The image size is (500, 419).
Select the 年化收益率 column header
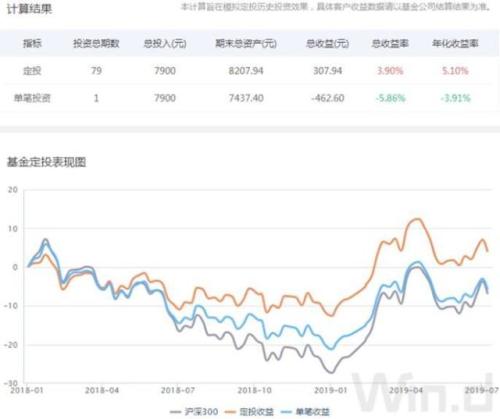pos(455,43)
